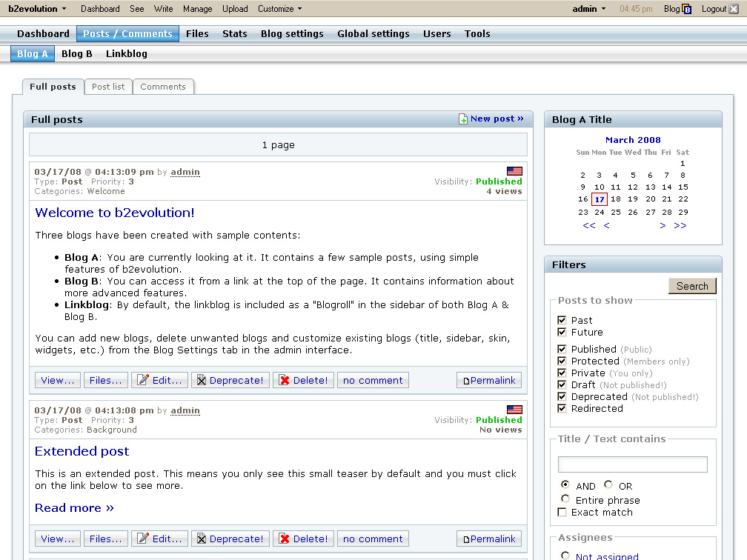Select the OR radio button
This screenshot has height=560, width=747.
point(608,485)
